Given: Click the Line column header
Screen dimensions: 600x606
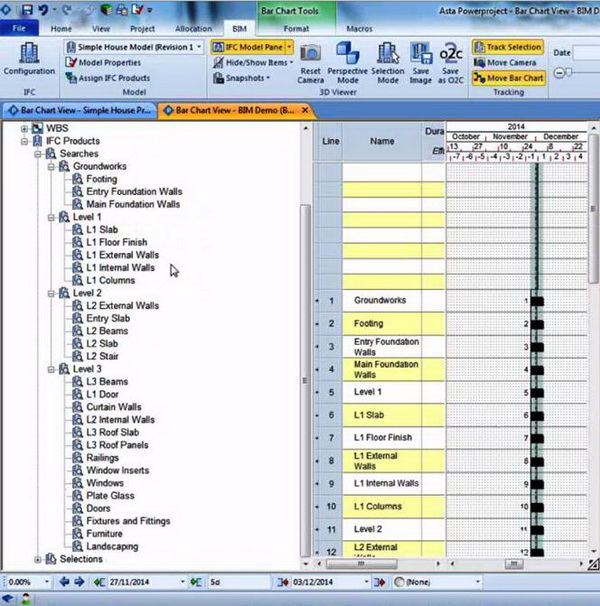Looking at the screenshot, I should (331, 141).
